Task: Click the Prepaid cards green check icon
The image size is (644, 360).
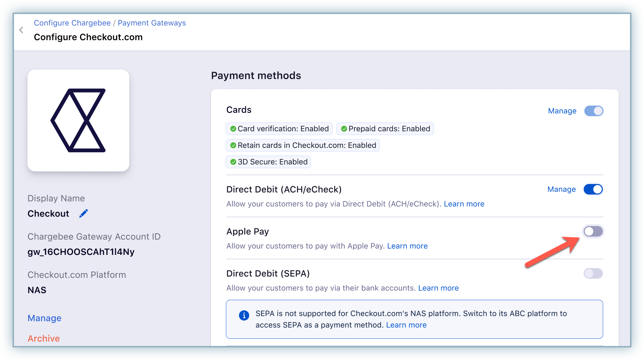Action: click(344, 129)
